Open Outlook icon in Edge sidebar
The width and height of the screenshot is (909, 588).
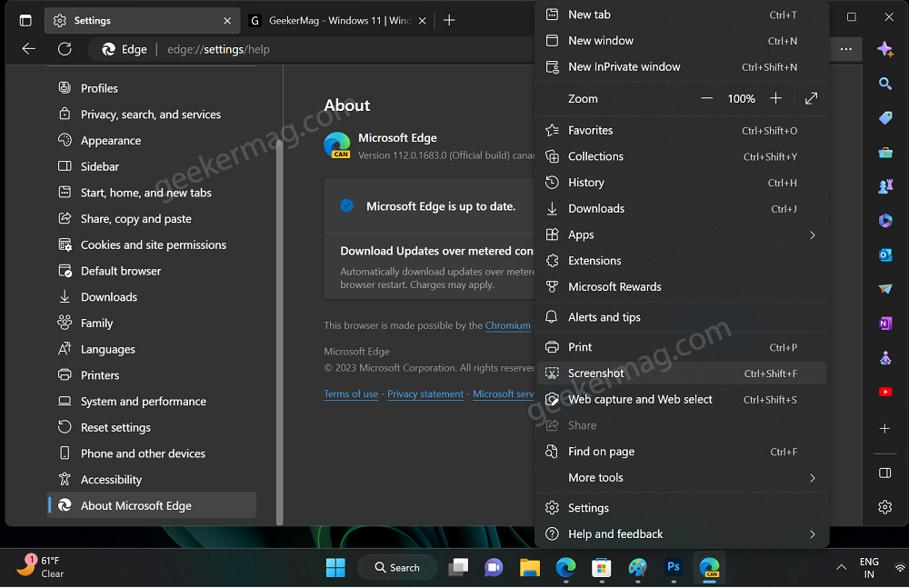click(x=884, y=254)
